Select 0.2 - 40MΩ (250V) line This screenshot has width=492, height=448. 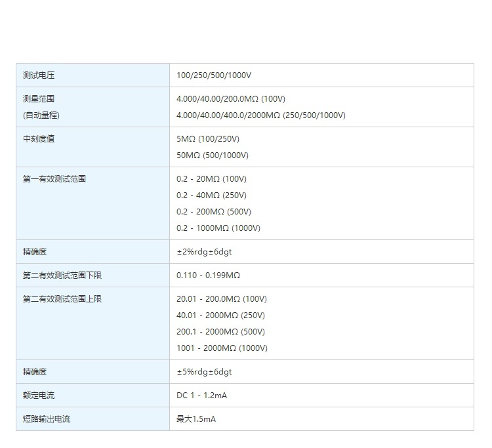coord(211,195)
